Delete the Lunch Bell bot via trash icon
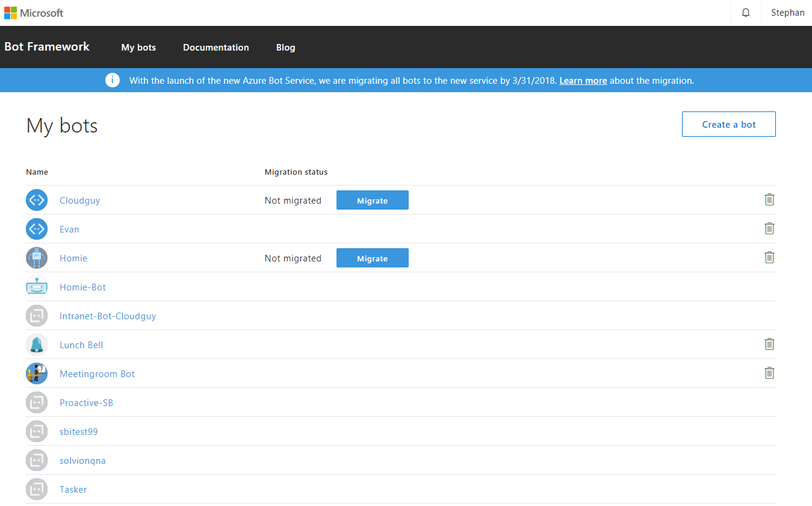The width and height of the screenshot is (812, 506). (x=769, y=344)
